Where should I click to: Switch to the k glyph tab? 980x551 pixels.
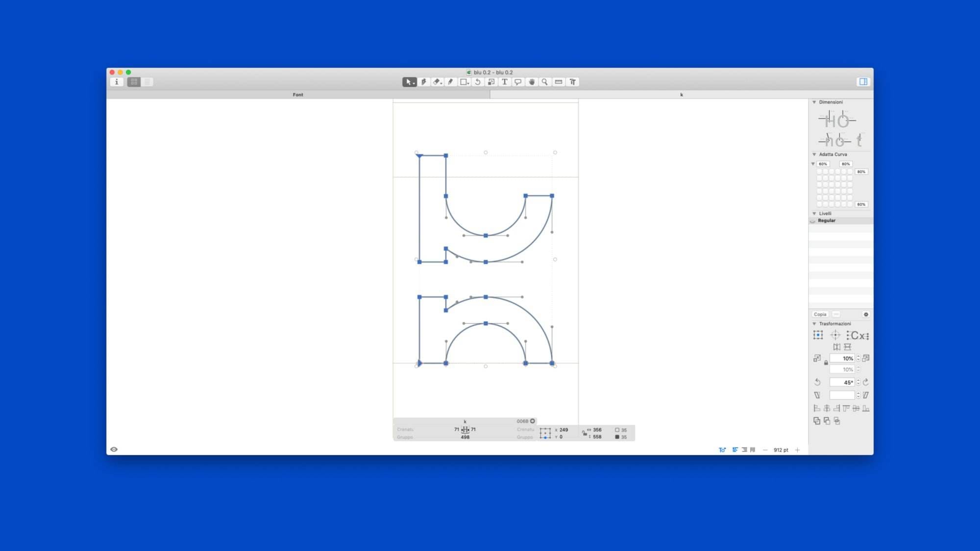click(x=682, y=95)
